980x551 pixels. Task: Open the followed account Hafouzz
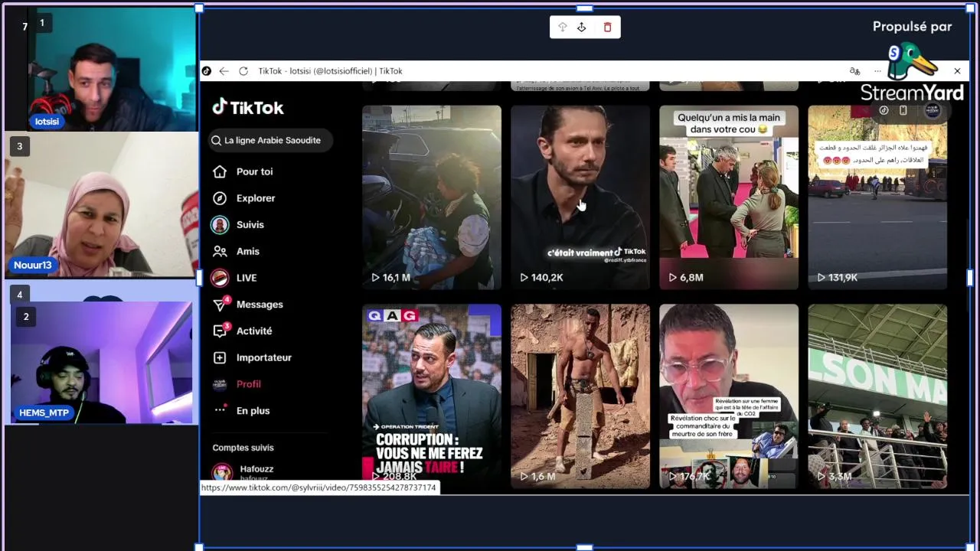[x=256, y=472]
